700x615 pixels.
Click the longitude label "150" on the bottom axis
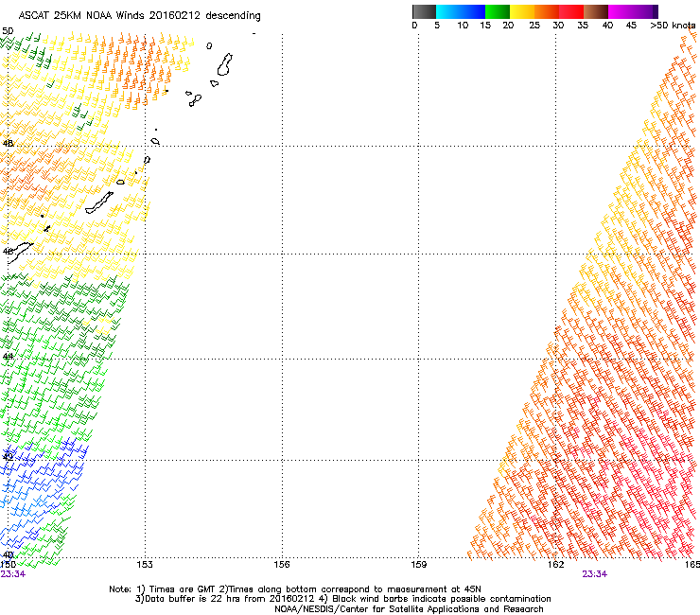coord(9,565)
